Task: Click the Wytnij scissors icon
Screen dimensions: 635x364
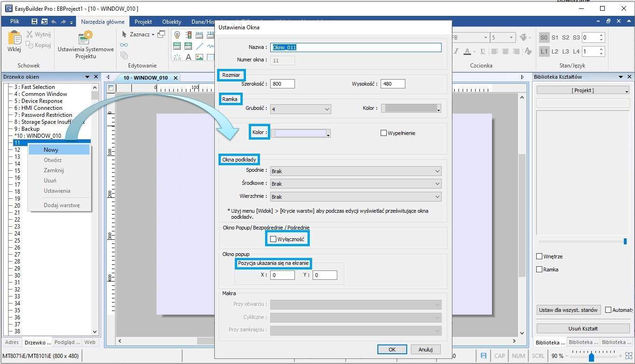Action: point(30,34)
